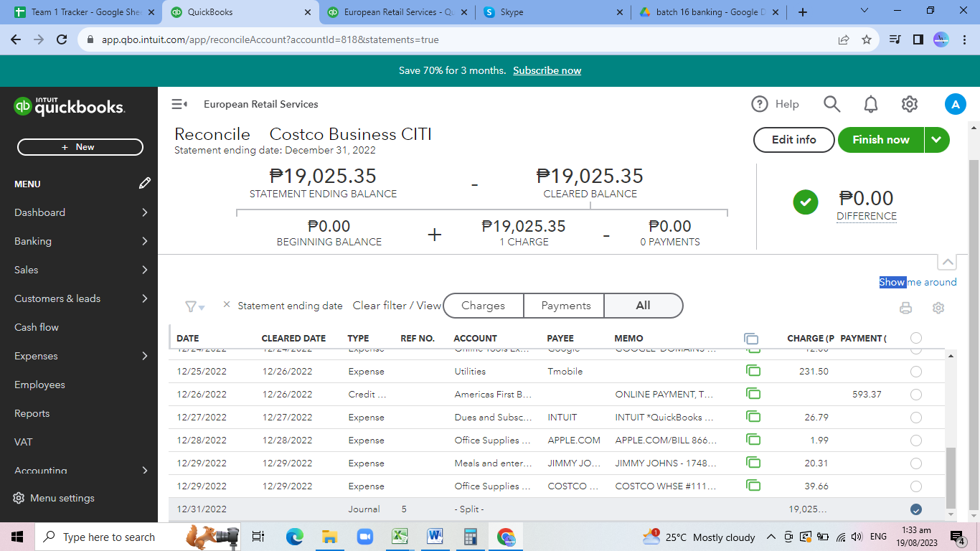Collapse the left navigation menu icon

(x=179, y=104)
